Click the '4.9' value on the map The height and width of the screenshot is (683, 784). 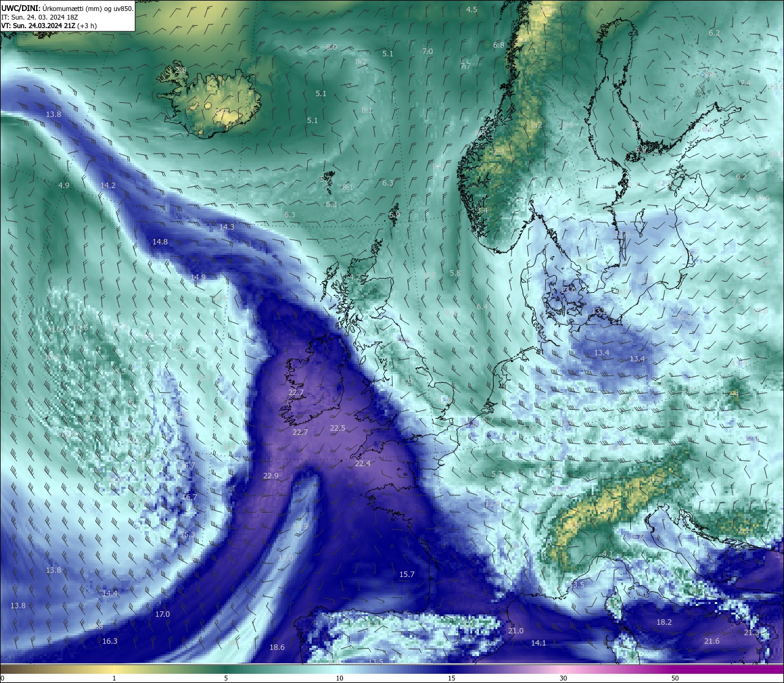(64, 185)
